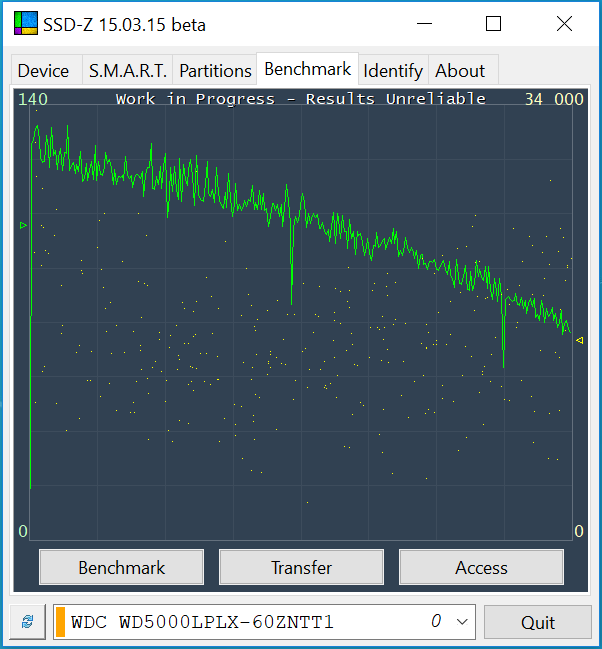
Task: Run the Transfer test
Action: [x=301, y=567]
